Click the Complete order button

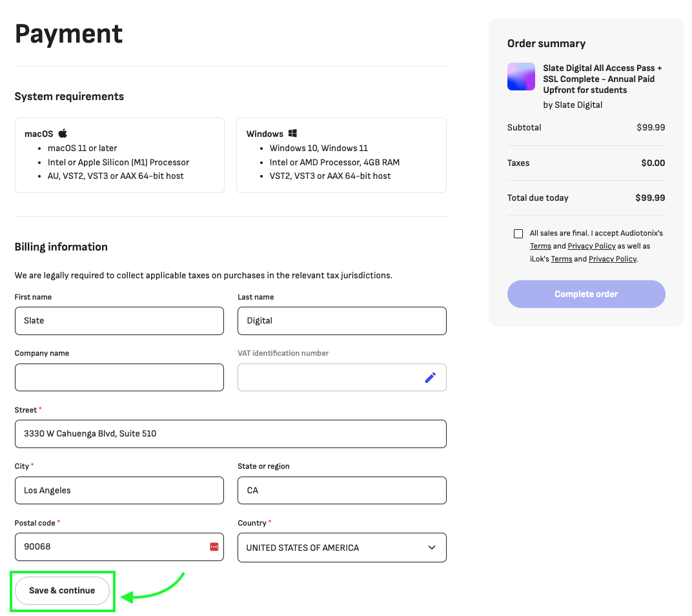[586, 294]
